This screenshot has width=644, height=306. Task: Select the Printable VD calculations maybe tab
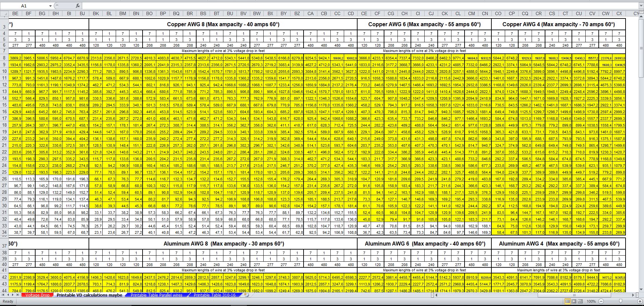(x=89, y=295)
